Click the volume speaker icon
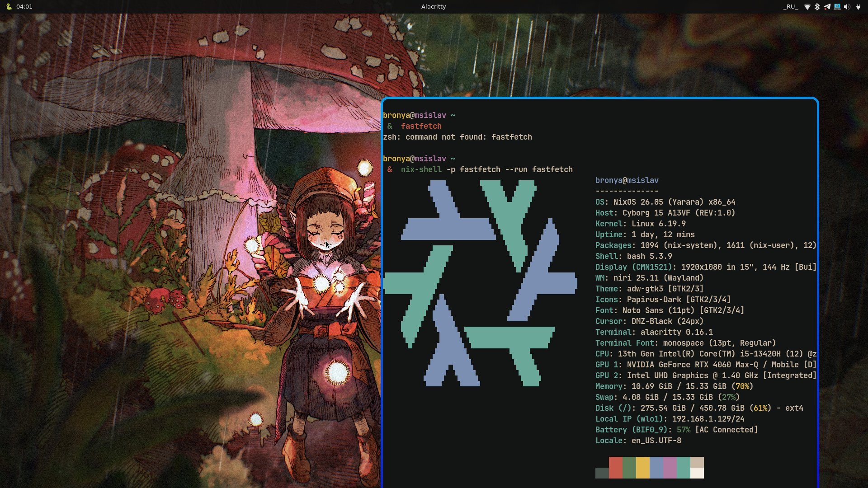Screen dimensions: 868x488 click(847, 7)
